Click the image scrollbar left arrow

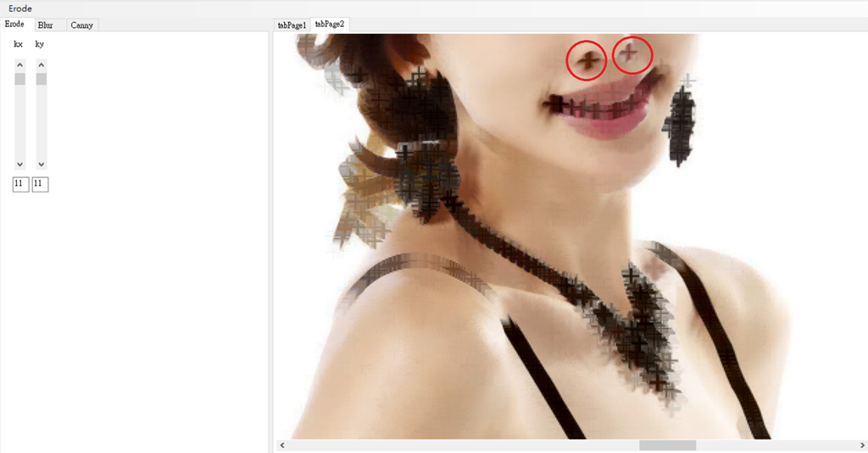(x=282, y=445)
